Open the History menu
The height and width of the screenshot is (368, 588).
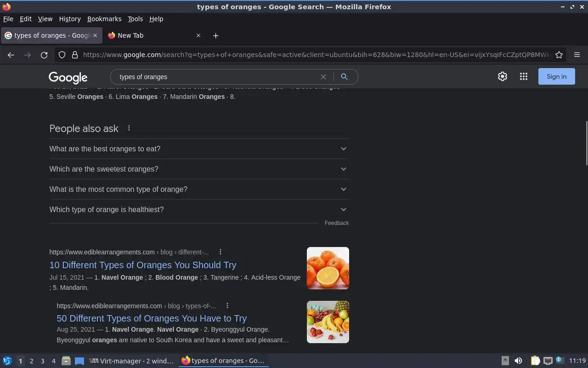coord(70,19)
